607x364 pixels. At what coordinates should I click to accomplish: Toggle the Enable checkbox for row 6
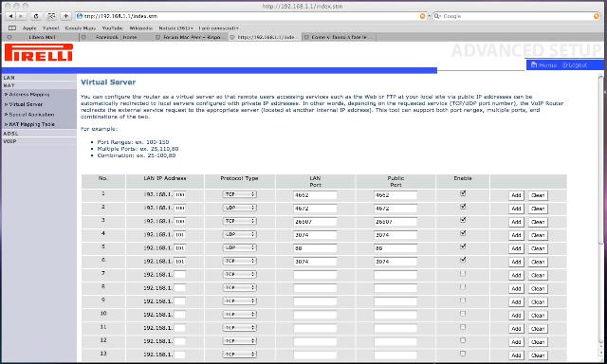point(463,260)
